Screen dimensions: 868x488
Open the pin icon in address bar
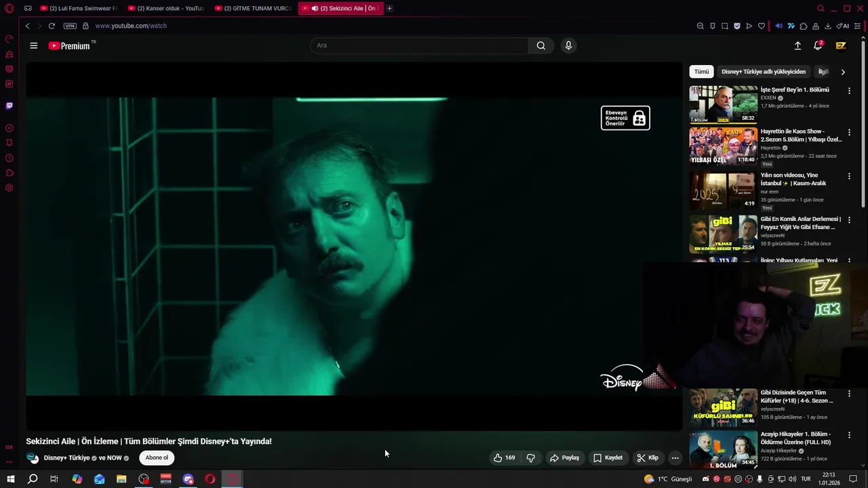point(712,26)
